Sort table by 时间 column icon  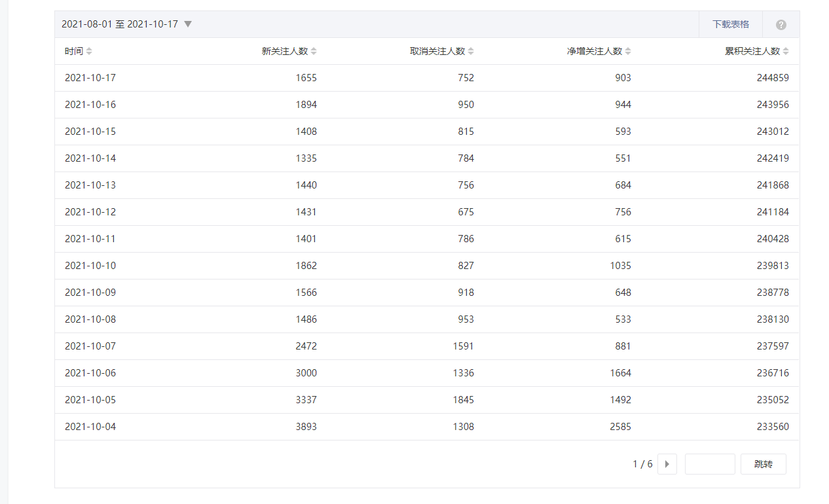click(x=89, y=51)
